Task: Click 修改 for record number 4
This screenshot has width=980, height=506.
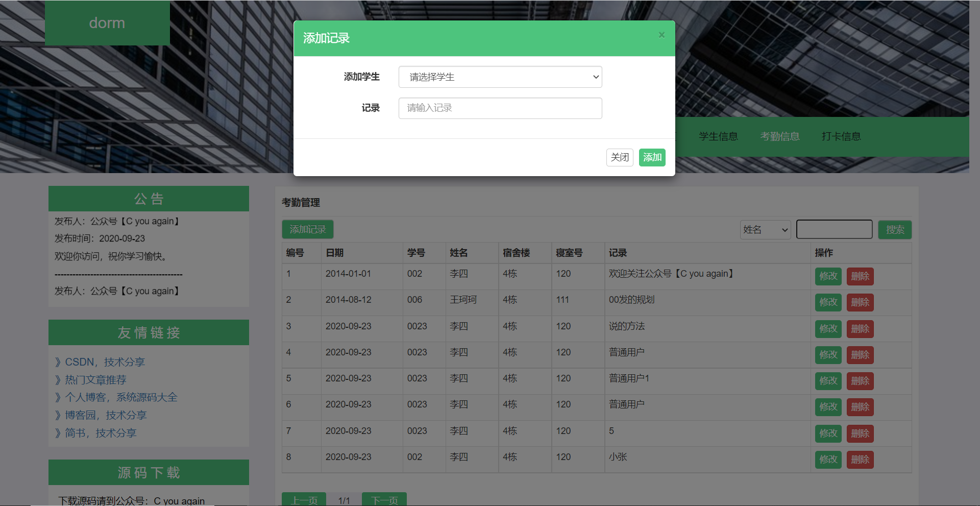Action: coord(828,355)
